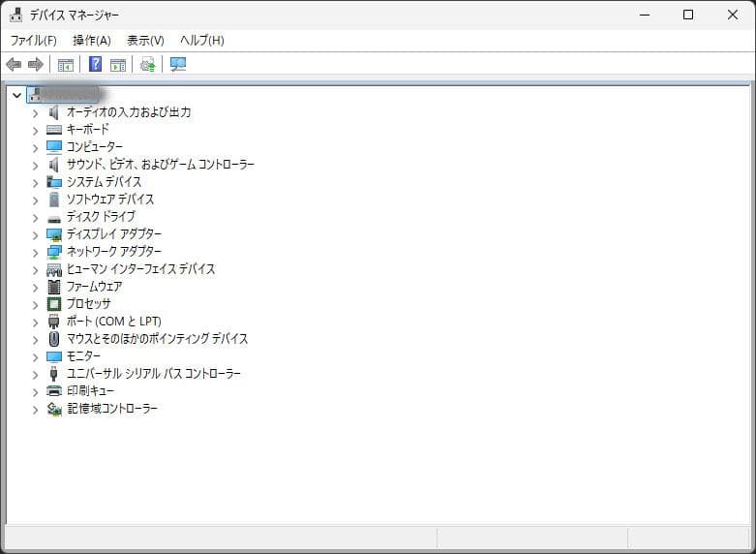756x554 pixels.
Task: Select the マウスとそのほかのポインティング デバイス label
Action: 157,339
